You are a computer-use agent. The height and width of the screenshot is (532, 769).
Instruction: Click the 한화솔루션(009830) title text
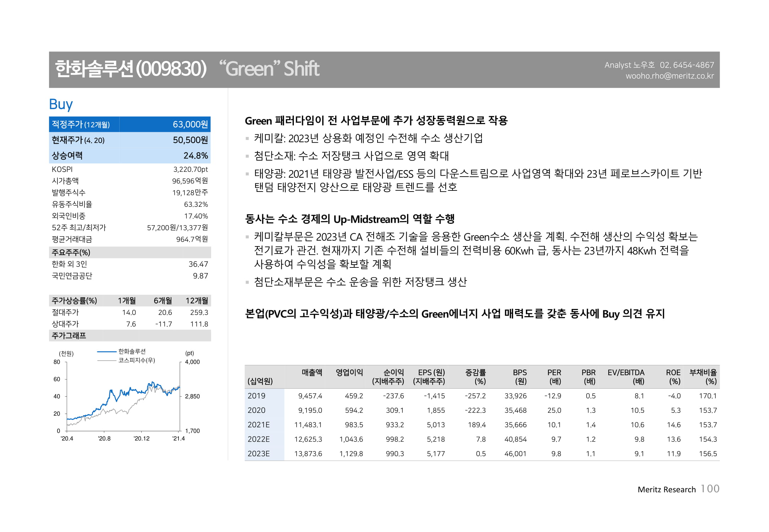131,69
